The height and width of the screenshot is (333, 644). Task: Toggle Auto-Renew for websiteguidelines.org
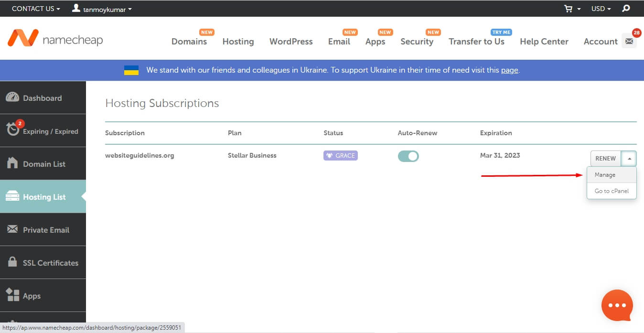click(408, 156)
